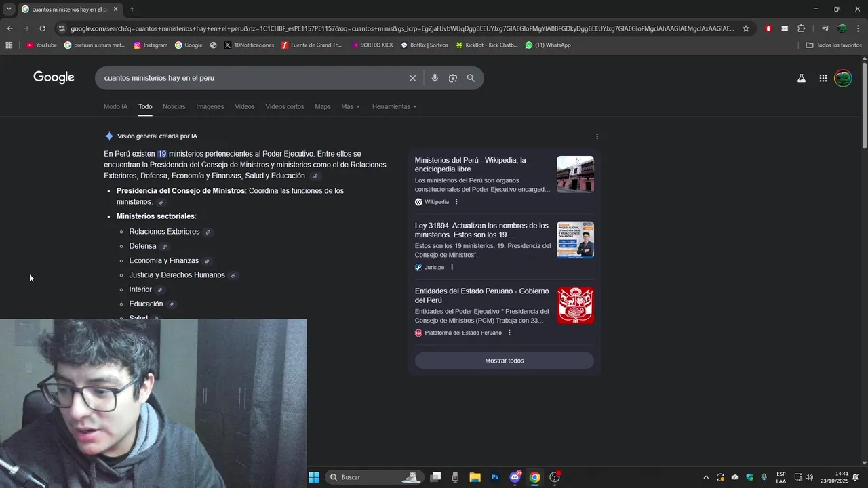
Task: Open Photoshop from the taskbar
Action: pos(495,477)
